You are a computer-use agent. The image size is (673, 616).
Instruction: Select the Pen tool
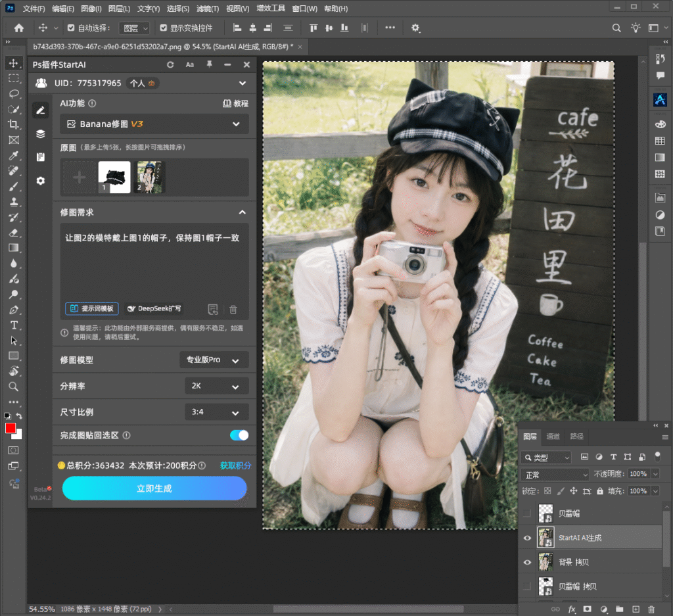tap(14, 310)
